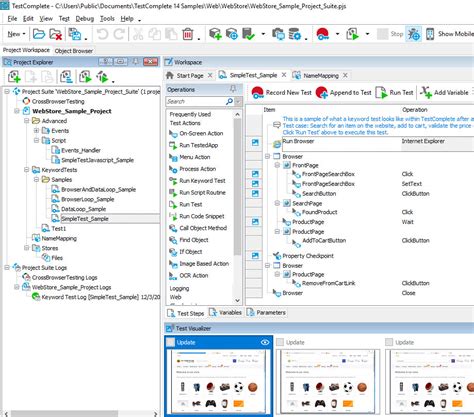474x417 pixels.
Task: Collapse the Project Suite Logs node
Action: [7, 268]
